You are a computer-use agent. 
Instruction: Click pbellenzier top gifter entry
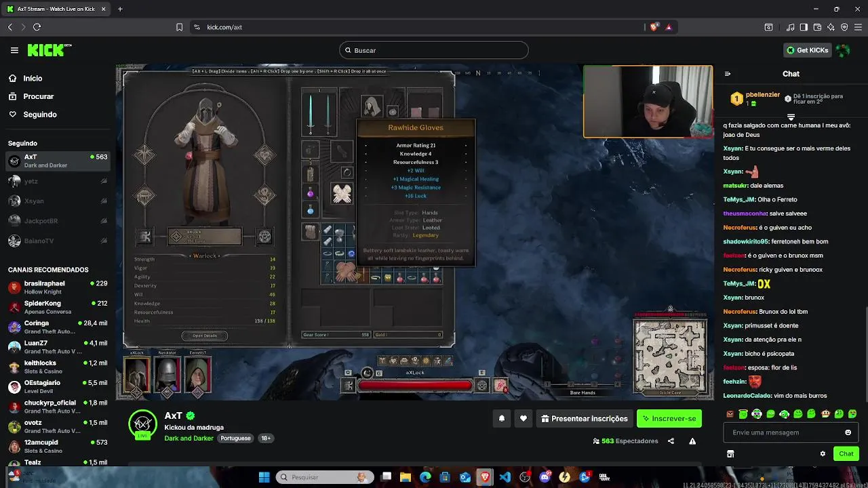tap(755, 98)
